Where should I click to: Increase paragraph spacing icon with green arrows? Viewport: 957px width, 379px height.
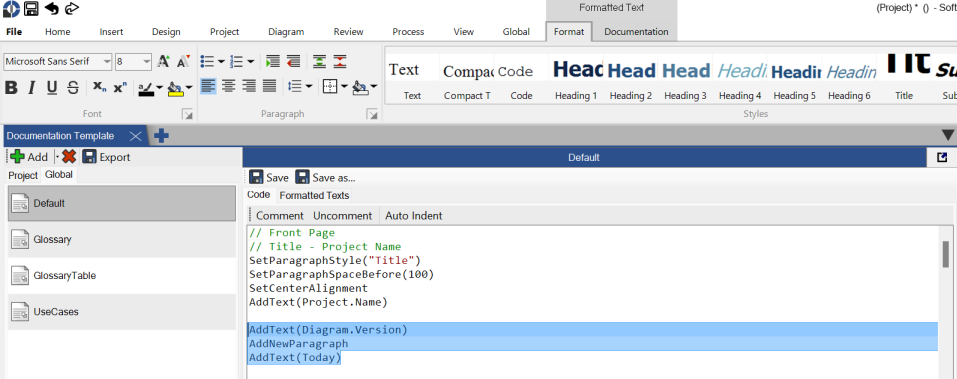[319, 61]
